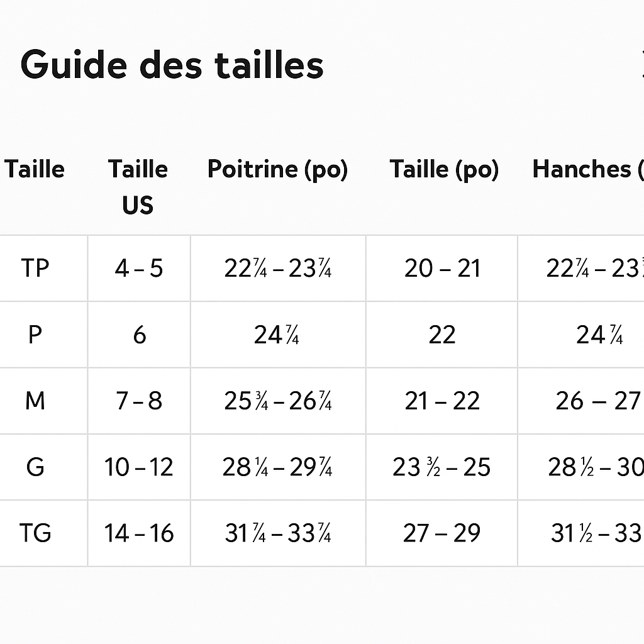Choose the M size row label
Screen dimensions: 644x644
(x=35, y=401)
